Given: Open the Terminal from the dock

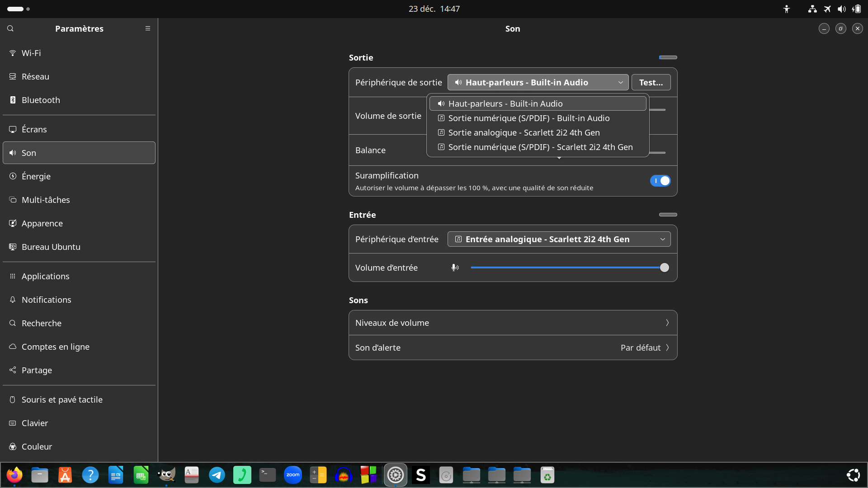Looking at the screenshot, I should [268, 475].
